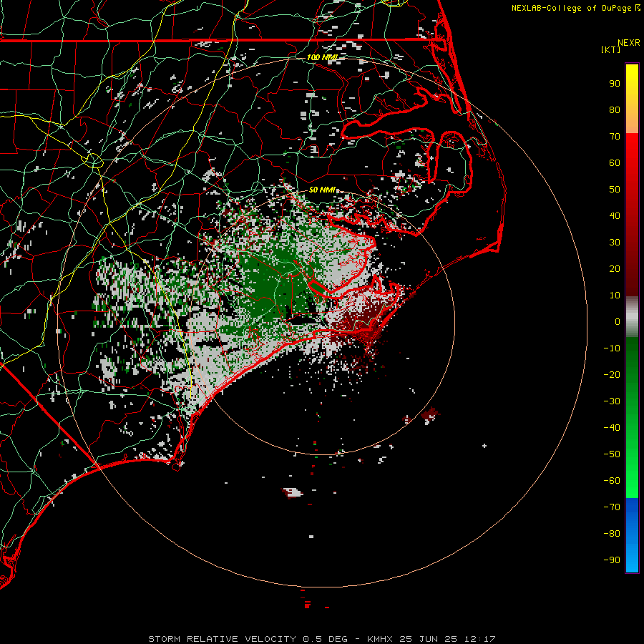This screenshot has height=644, width=644.
Task: Click the positive 50 scale label
Action: click(x=615, y=190)
